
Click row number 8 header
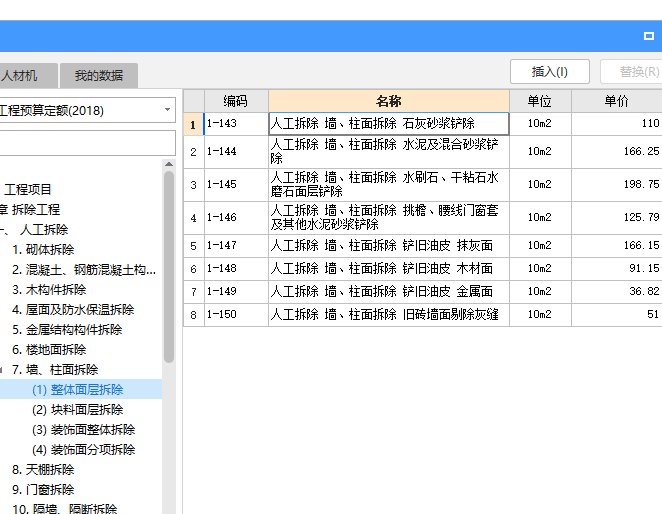click(193, 315)
